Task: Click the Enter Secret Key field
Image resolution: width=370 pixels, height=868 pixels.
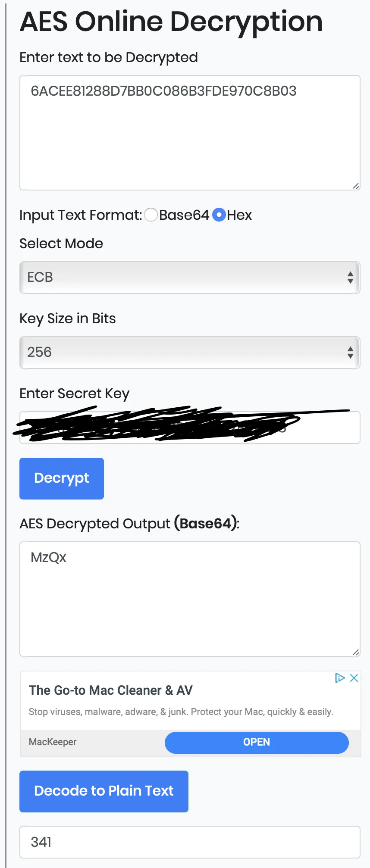Action: point(190,428)
